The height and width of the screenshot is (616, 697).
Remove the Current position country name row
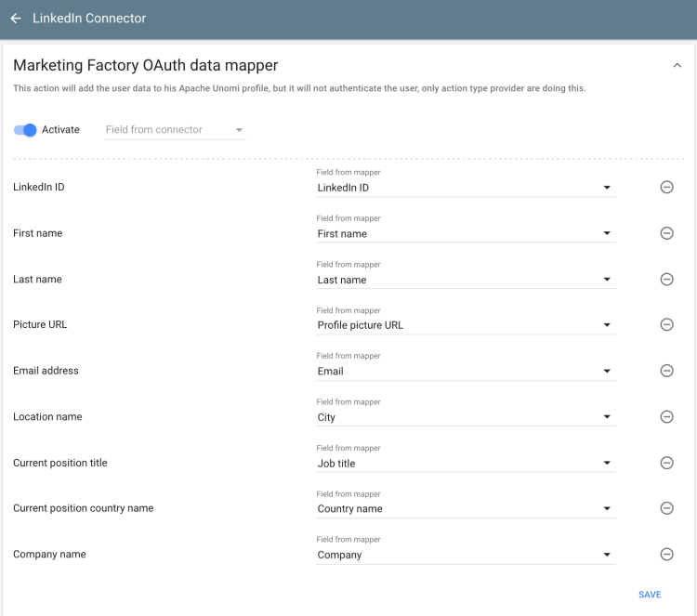click(x=666, y=508)
